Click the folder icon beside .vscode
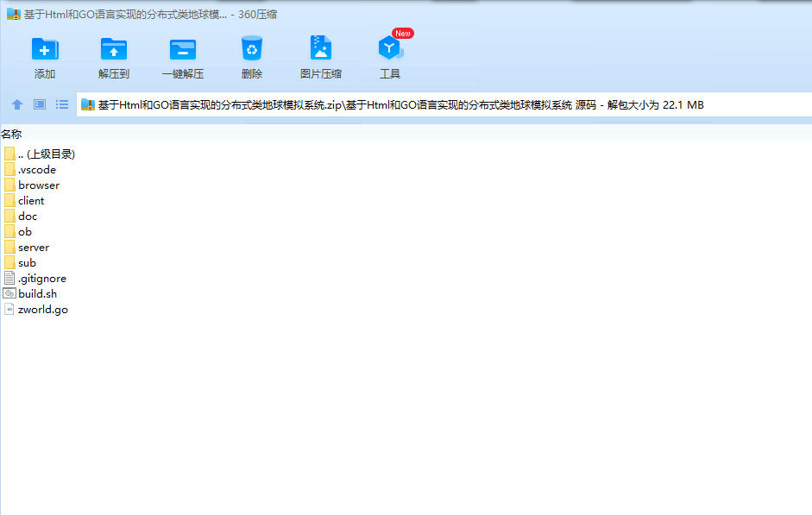 tap(9, 169)
